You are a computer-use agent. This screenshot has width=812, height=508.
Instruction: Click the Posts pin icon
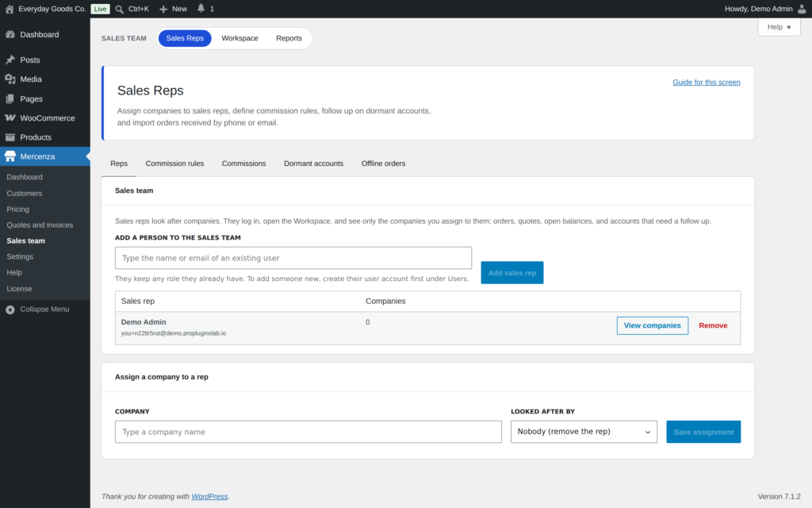click(x=10, y=60)
